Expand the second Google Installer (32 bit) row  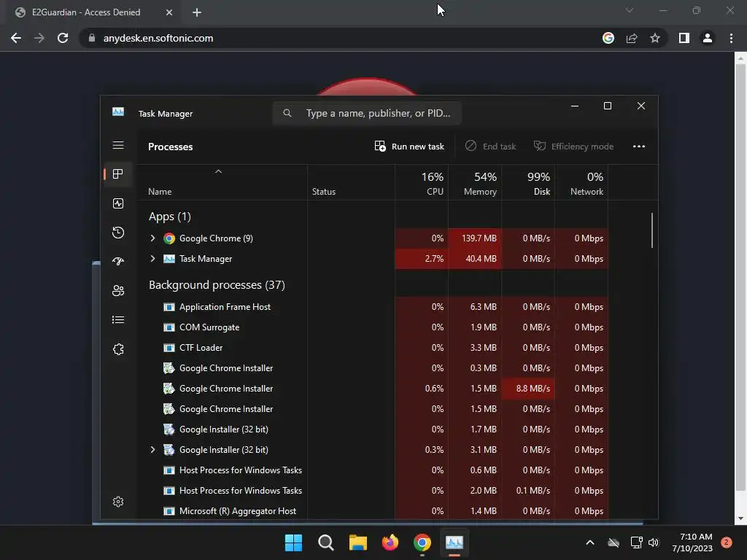pos(153,449)
